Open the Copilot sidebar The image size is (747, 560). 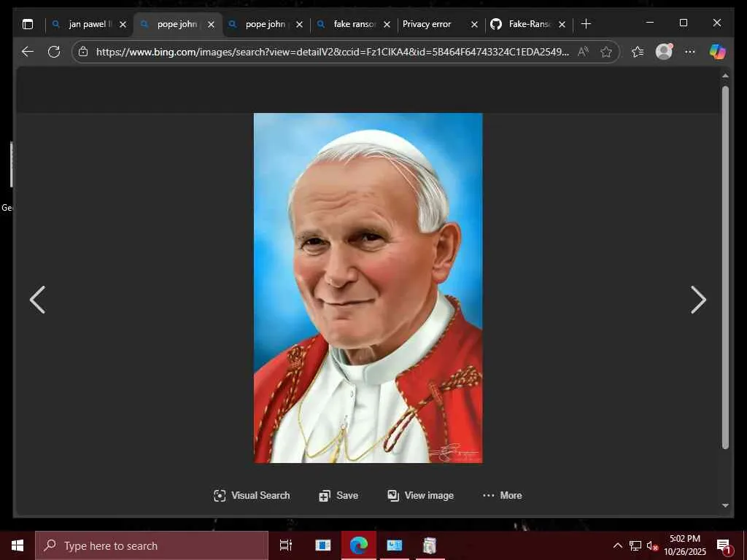pyautogui.click(x=717, y=52)
